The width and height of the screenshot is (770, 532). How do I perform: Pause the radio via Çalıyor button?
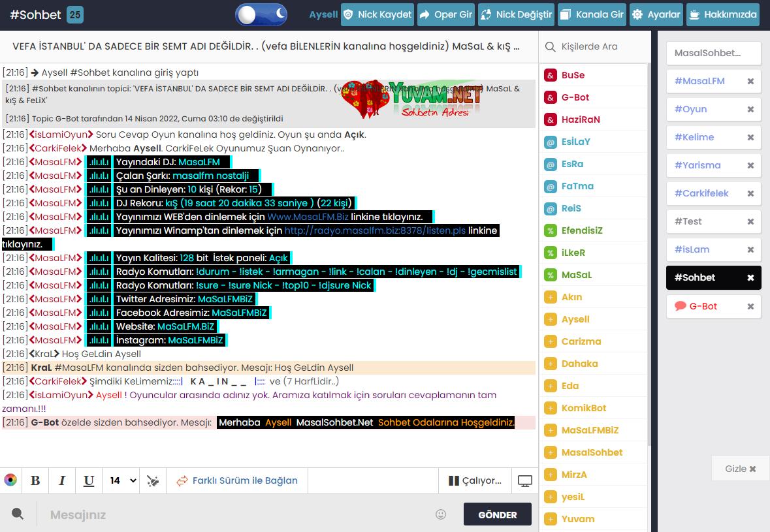[475, 481]
